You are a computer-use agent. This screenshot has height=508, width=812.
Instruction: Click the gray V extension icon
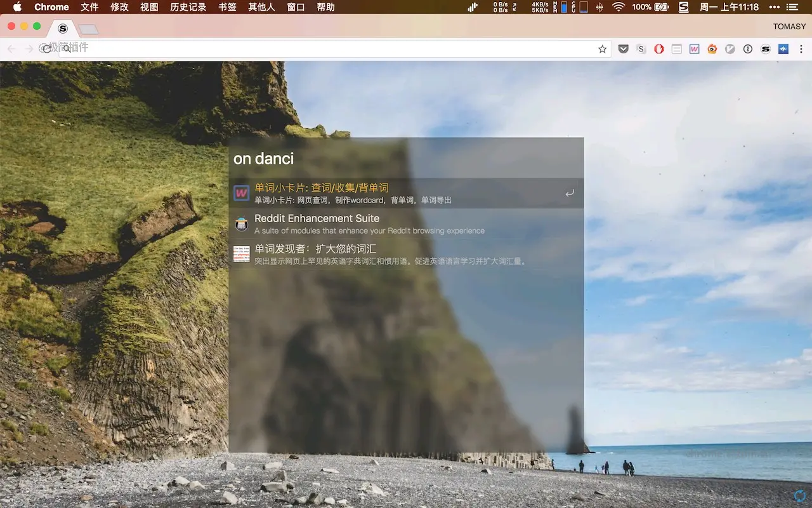tap(730, 49)
